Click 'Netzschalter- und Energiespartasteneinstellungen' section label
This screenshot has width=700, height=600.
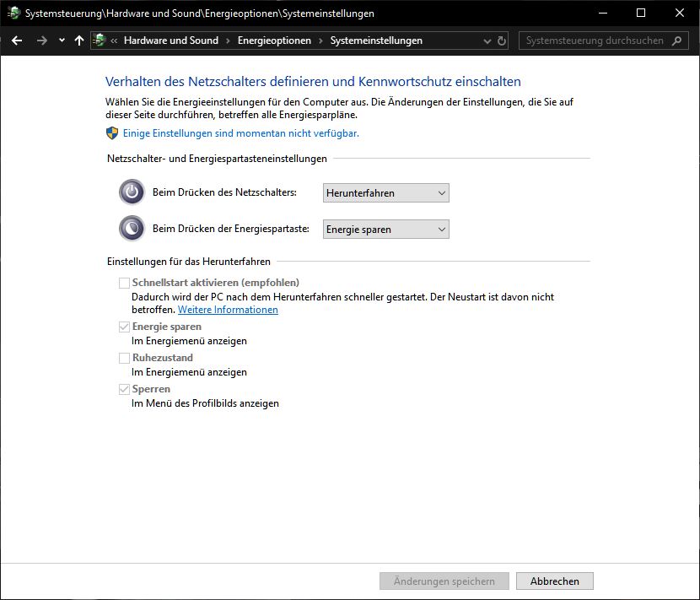pyautogui.click(x=217, y=159)
